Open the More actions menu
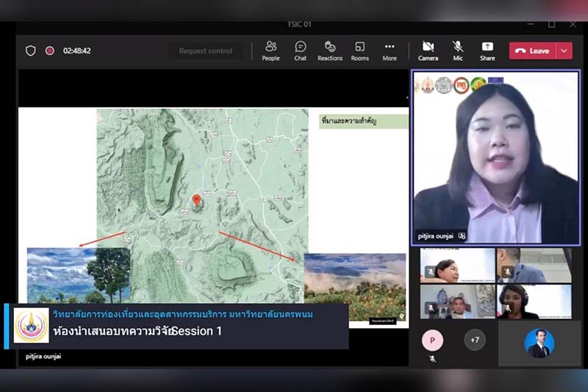Viewport: 588px width, 392px height. (x=390, y=50)
